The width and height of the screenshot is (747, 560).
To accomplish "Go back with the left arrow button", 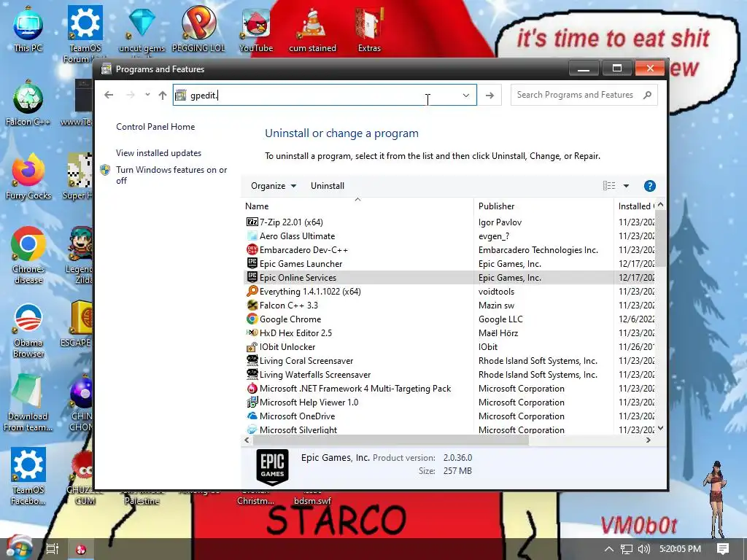I will click(x=109, y=95).
